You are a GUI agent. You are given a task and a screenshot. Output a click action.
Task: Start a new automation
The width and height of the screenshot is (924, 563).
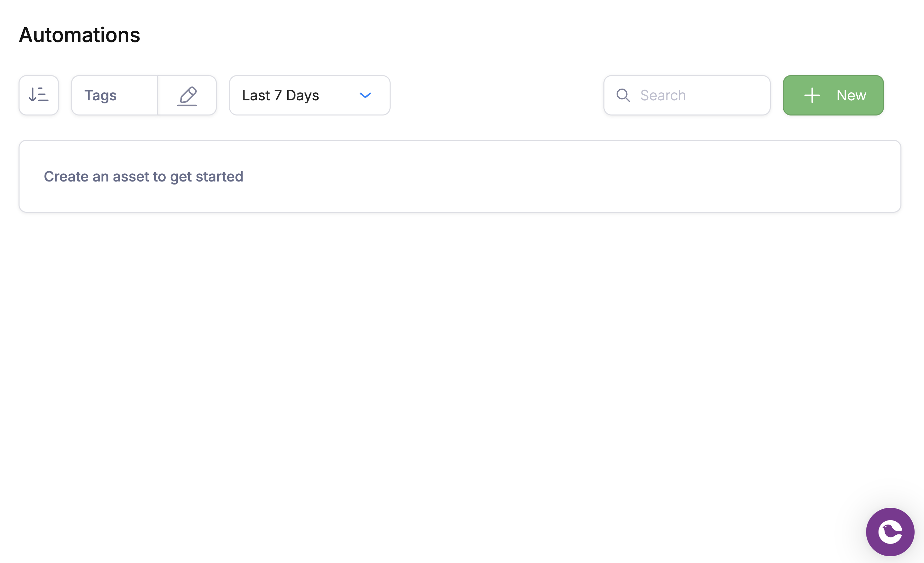833,95
